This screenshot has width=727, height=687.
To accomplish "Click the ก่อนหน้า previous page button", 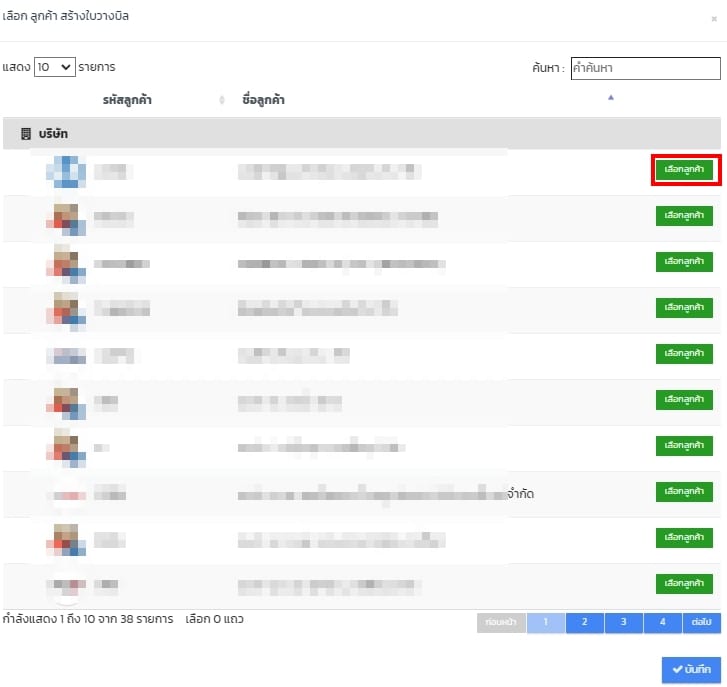I will pos(501,622).
